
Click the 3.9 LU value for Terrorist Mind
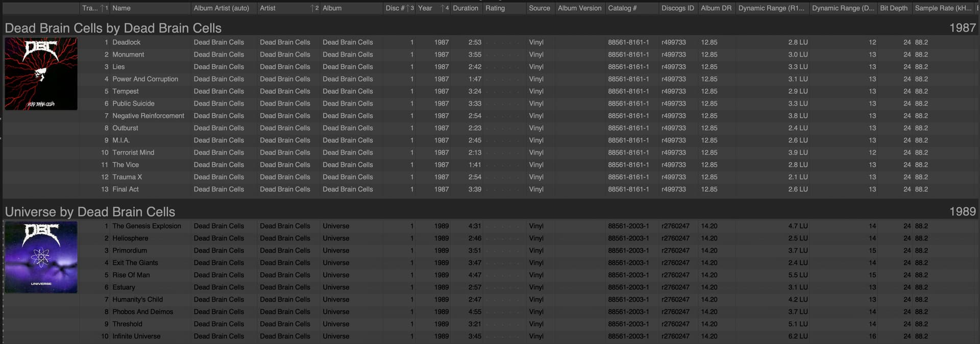798,153
